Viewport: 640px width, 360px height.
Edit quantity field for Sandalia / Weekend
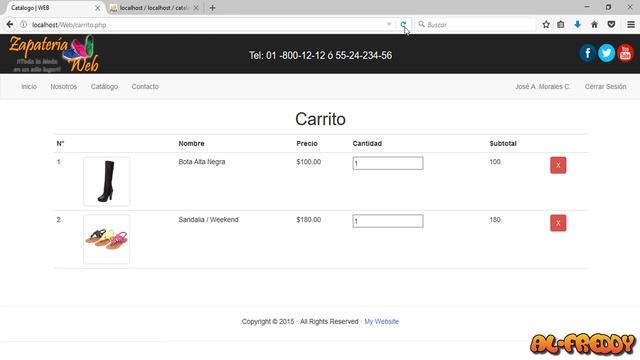click(388, 221)
